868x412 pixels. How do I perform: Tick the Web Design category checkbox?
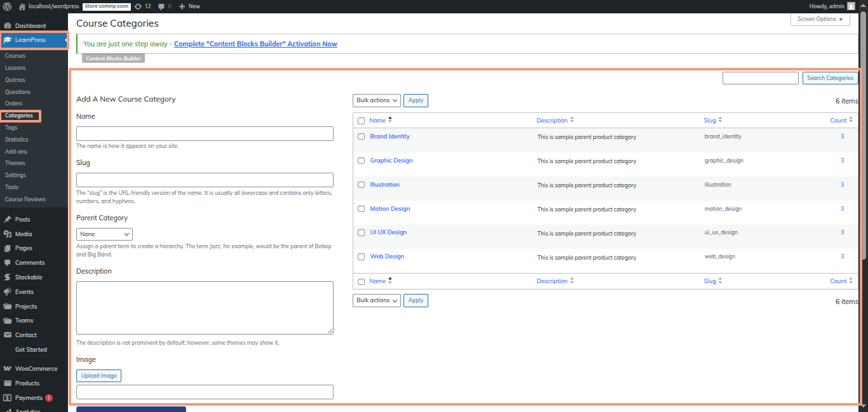point(362,257)
